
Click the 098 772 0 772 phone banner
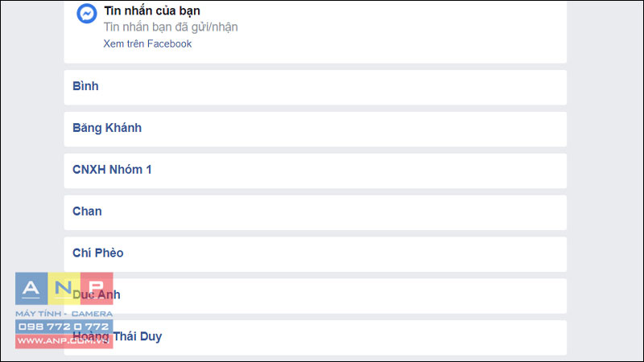64,327
